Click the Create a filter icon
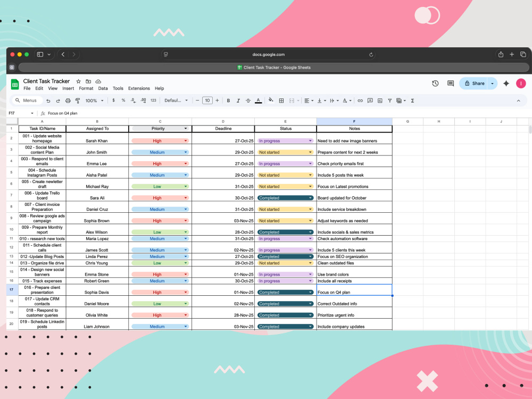The width and height of the screenshot is (532, 399). 390,101
